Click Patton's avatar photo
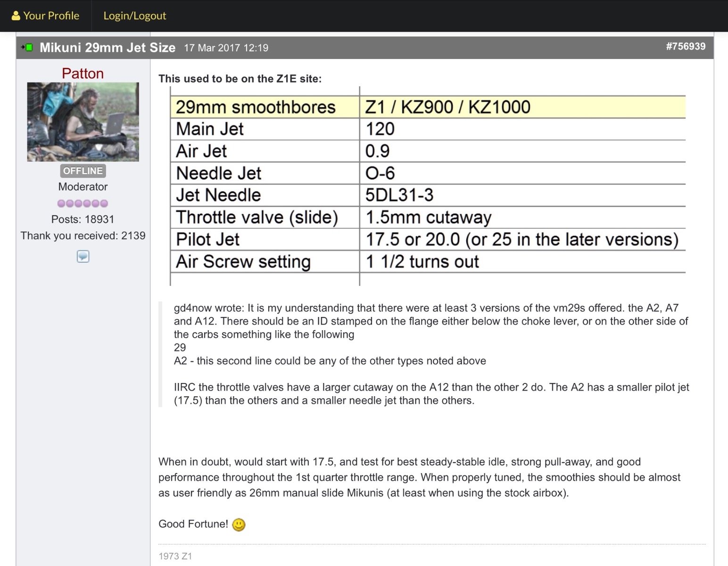The height and width of the screenshot is (566, 728). tap(83, 122)
